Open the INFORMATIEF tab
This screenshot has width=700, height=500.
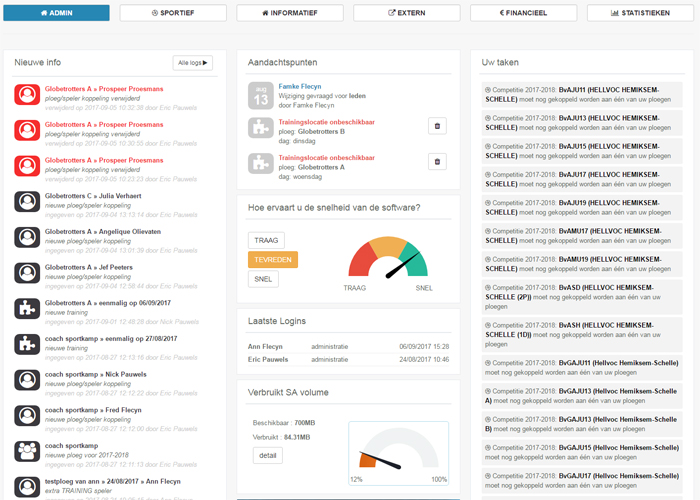290,13
